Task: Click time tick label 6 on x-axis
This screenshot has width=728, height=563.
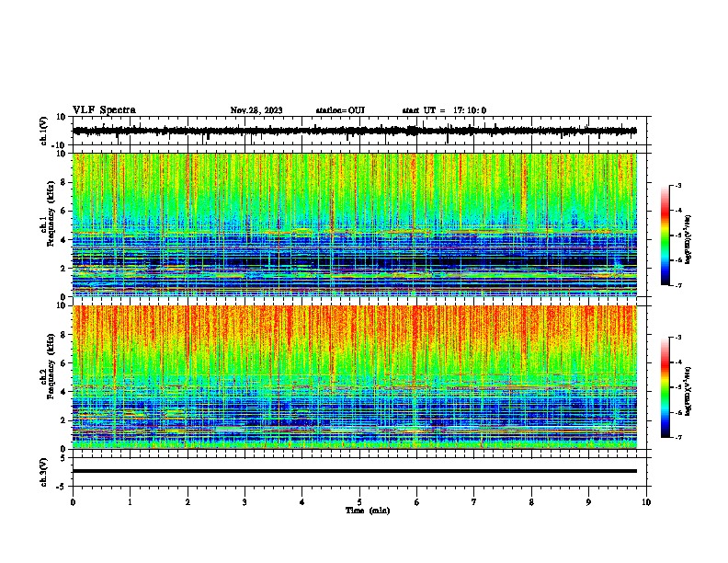Action: click(417, 502)
